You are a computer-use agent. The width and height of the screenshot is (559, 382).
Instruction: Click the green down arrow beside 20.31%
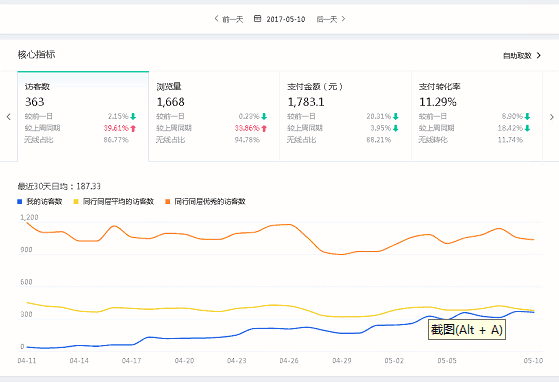395,117
